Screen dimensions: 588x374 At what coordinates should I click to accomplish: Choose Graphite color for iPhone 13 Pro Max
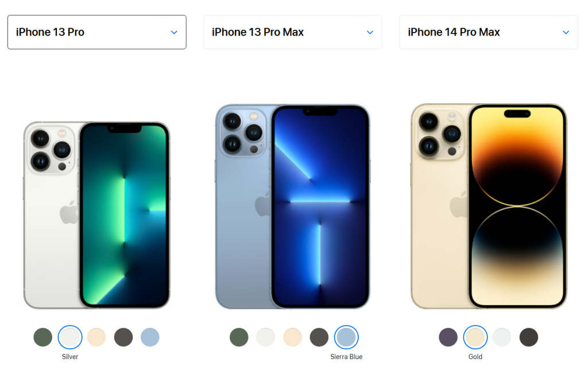[319, 337]
